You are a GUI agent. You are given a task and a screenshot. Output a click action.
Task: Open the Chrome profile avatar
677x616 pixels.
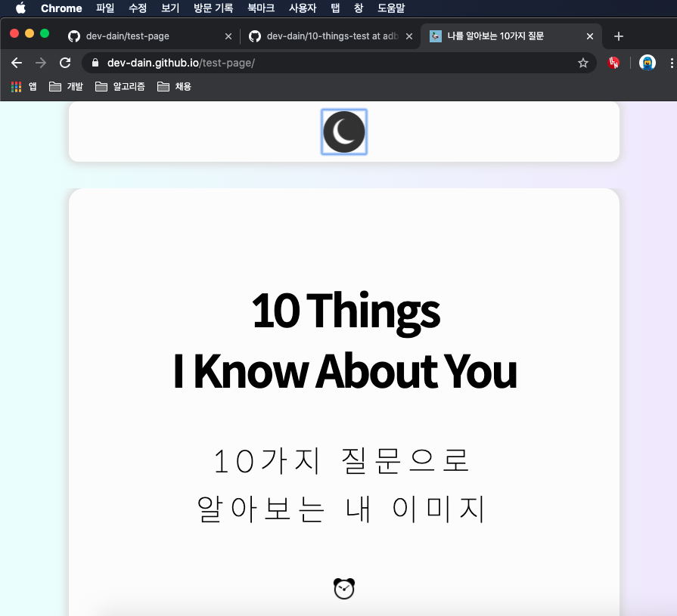coord(647,63)
